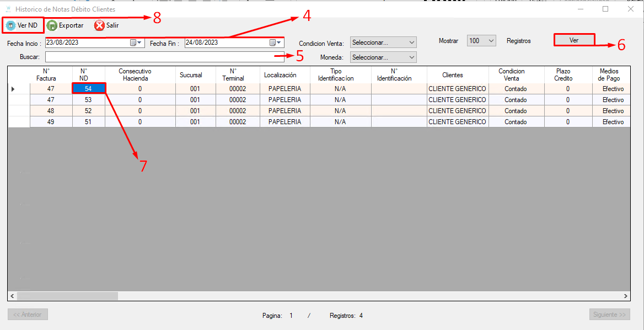The image size is (644, 330).
Task: Click N/A cell in ND 52 row
Action: click(341, 110)
